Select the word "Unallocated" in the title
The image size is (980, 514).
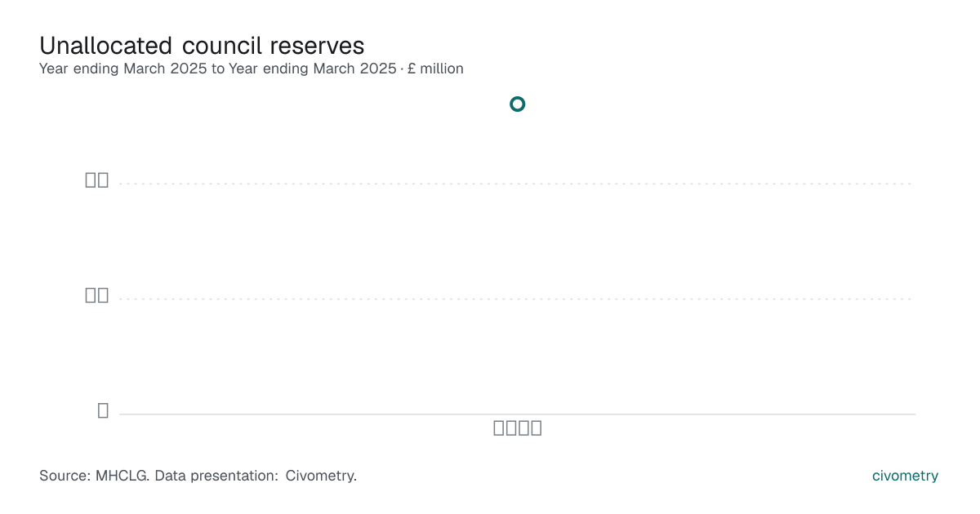106,45
